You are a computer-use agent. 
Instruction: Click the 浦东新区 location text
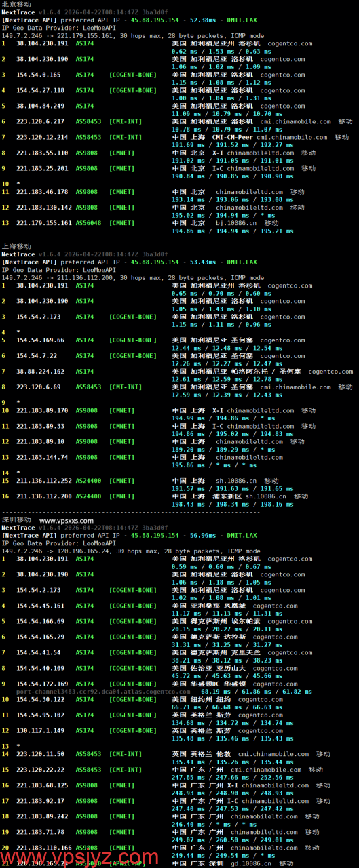pyautogui.click(x=227, y=496)
